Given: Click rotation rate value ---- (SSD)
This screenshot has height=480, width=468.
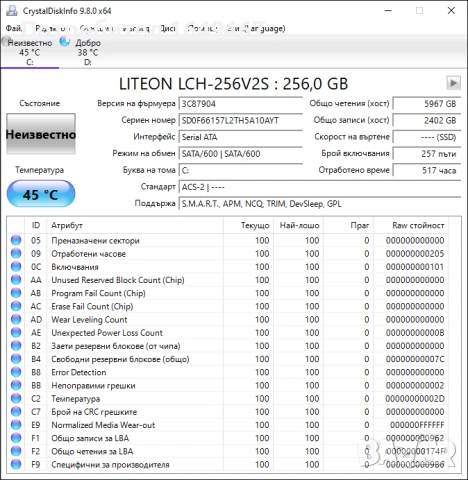Looking at the screenshot, I should pyautogui.click(x=427, y=137).
